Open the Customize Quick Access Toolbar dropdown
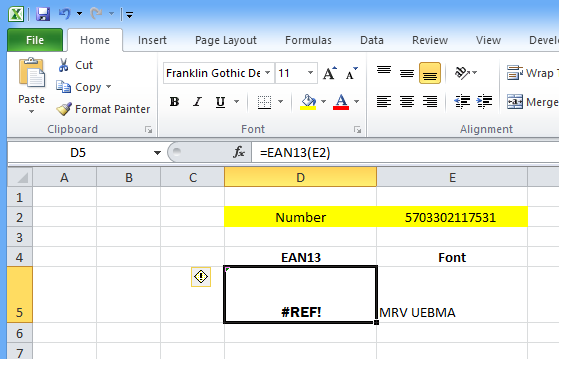 [x=129, y=15]
